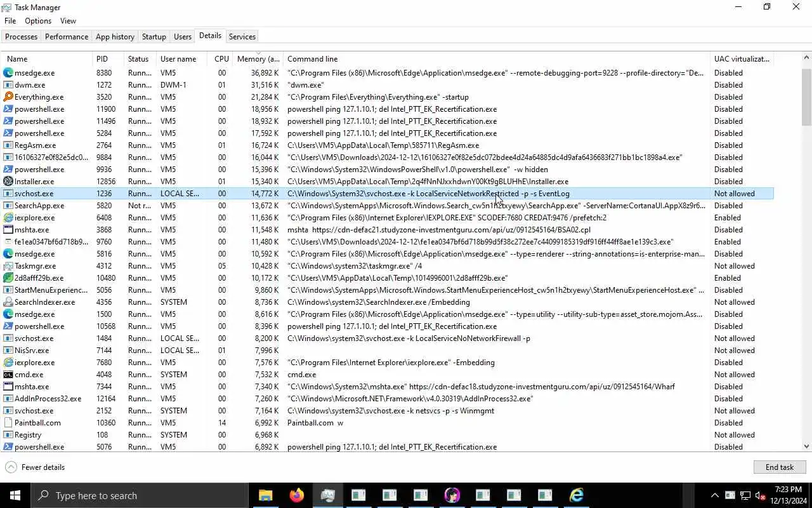The image size is (812, 508).
Task: Click the powershell.exe icon for PID 11900
Action: (8, 109)
